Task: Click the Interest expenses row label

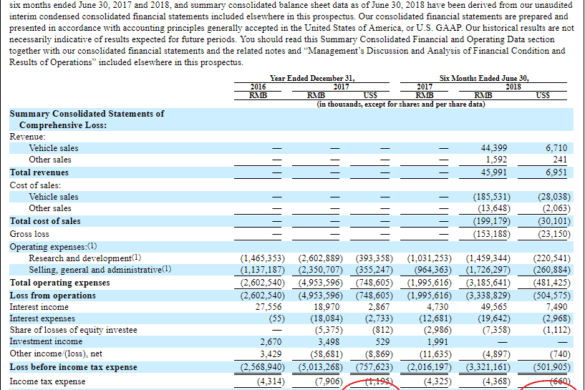Action: pos(42,318)
